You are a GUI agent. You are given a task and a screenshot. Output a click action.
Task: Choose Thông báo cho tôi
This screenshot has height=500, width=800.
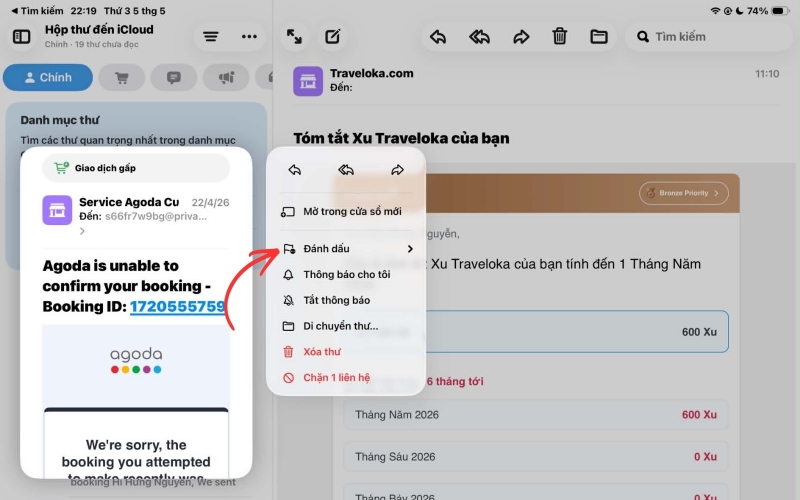click(x=346, y=274)
